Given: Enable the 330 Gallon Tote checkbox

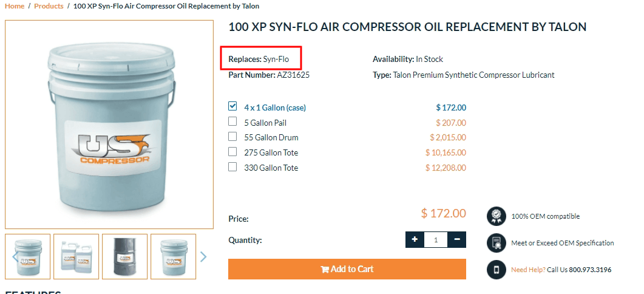Looking at the screenshot, I should tap(232, 167).
